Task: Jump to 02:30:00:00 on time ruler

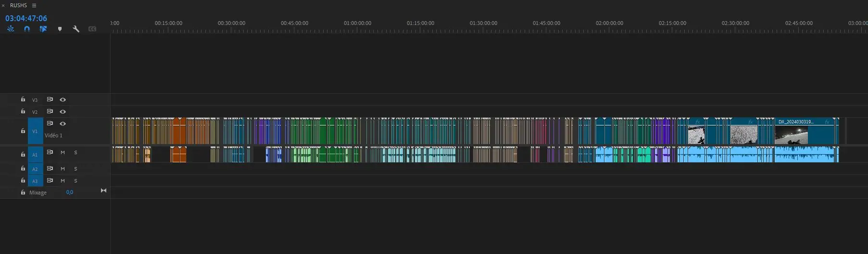Action: pyautogui.click(x=735, y=23)
